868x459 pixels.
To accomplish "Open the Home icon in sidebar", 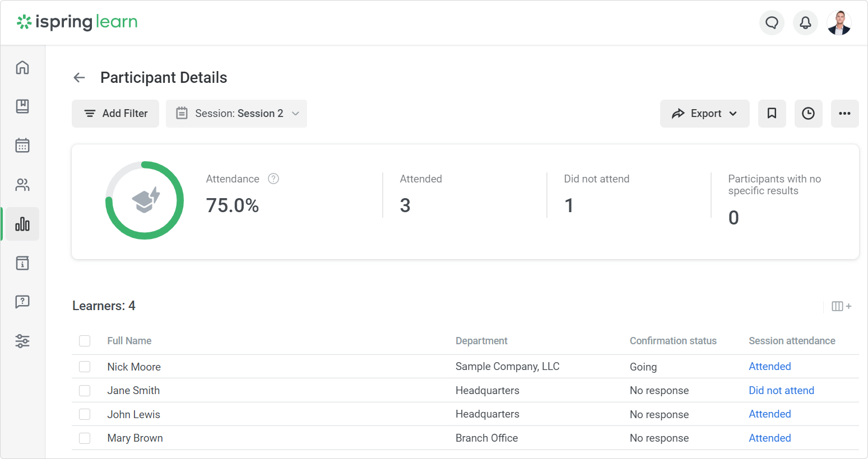I will 22,67.
